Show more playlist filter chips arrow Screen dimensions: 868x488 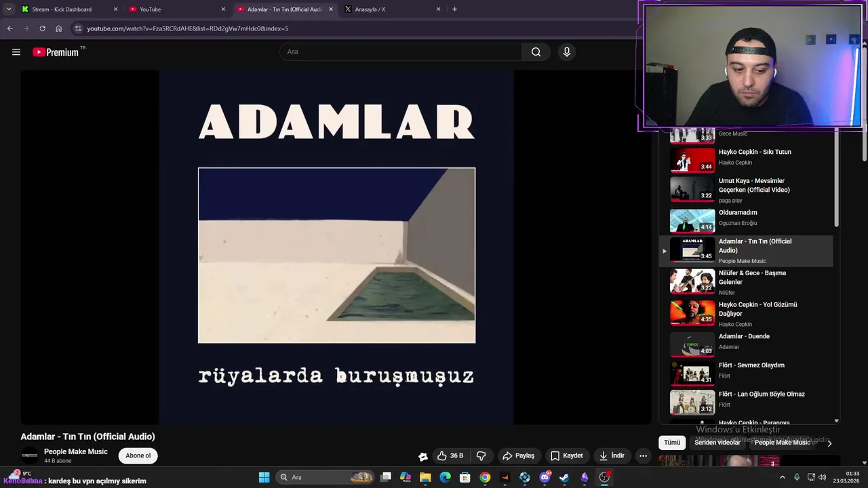coord(829,443)
